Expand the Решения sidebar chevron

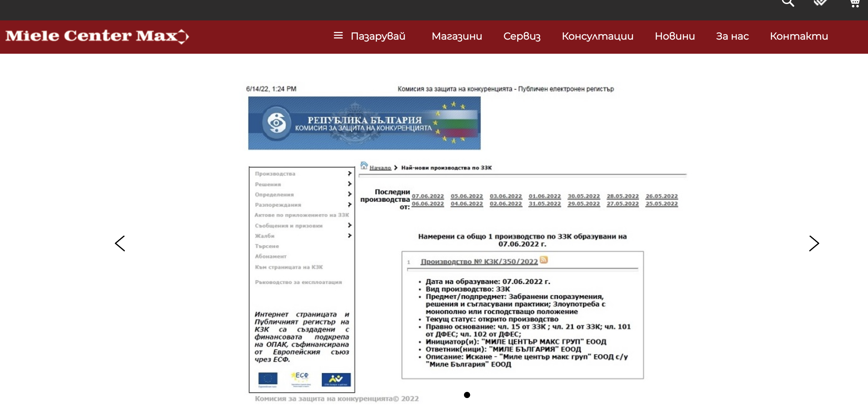coord(349,184)
